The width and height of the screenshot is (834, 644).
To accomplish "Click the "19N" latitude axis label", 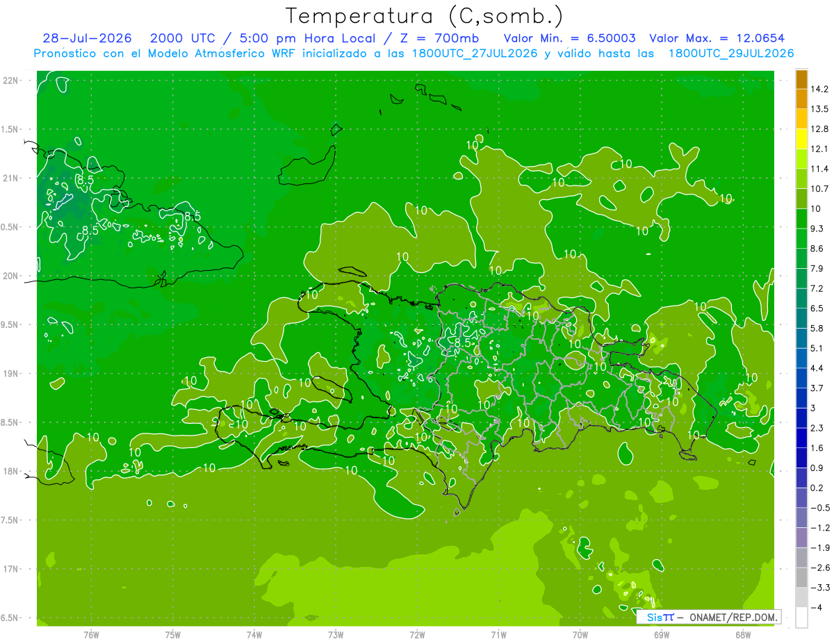I will [x=10, y=374].
